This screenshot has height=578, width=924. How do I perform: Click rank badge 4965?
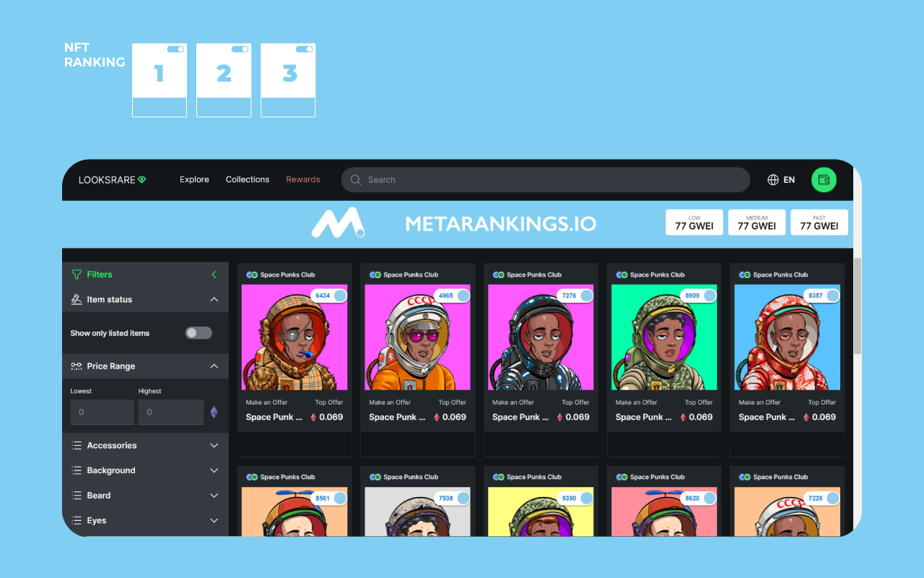453,296
